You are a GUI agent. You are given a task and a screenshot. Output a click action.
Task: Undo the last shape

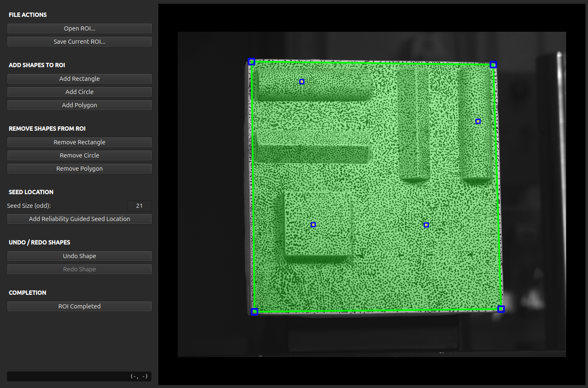click(x=80, y=256)
